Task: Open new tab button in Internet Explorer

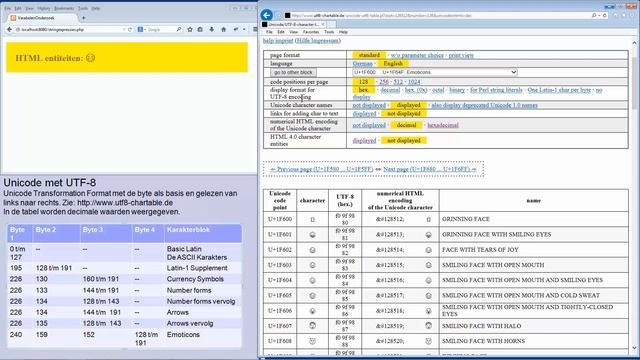Action: (x=331, y=24)
